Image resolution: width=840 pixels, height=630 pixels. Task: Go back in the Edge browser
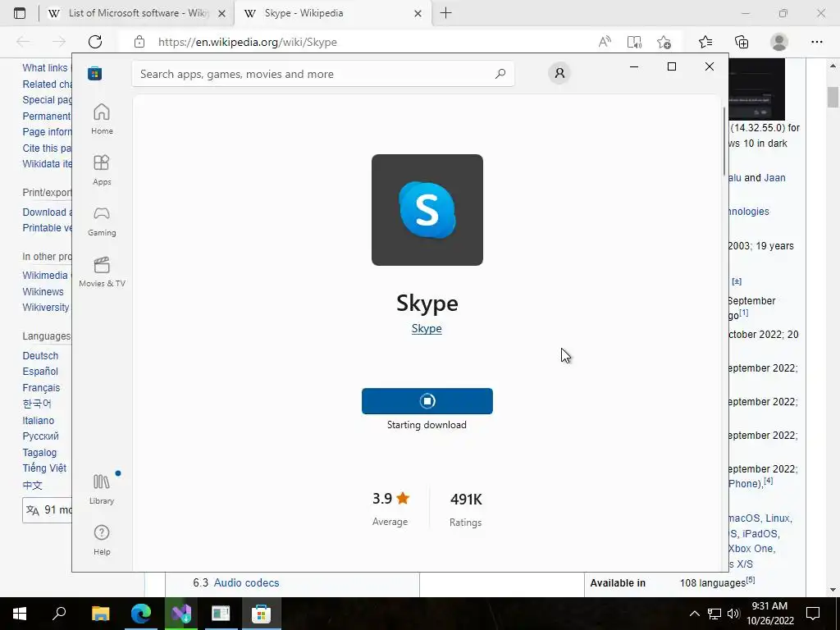[23, 42]
